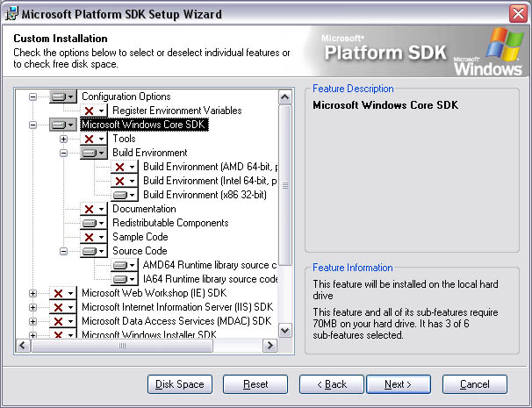Close the Setup Wizard window
This screenshot has width=532, height=408.
pyautogui.click(x=518, y=14)
